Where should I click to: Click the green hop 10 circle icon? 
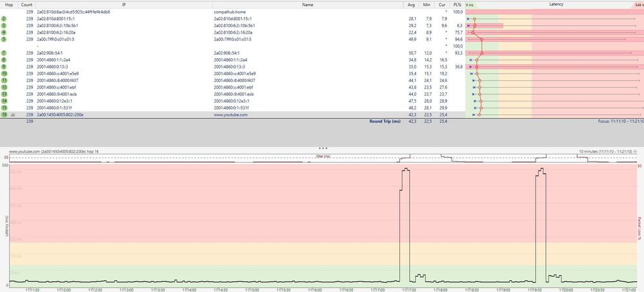(4, 74)
